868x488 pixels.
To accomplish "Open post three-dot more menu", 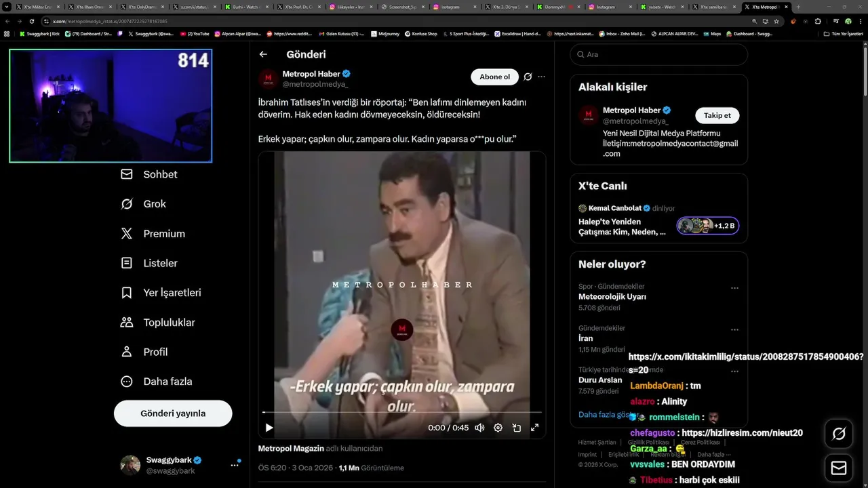I will (x=541, y=77).
